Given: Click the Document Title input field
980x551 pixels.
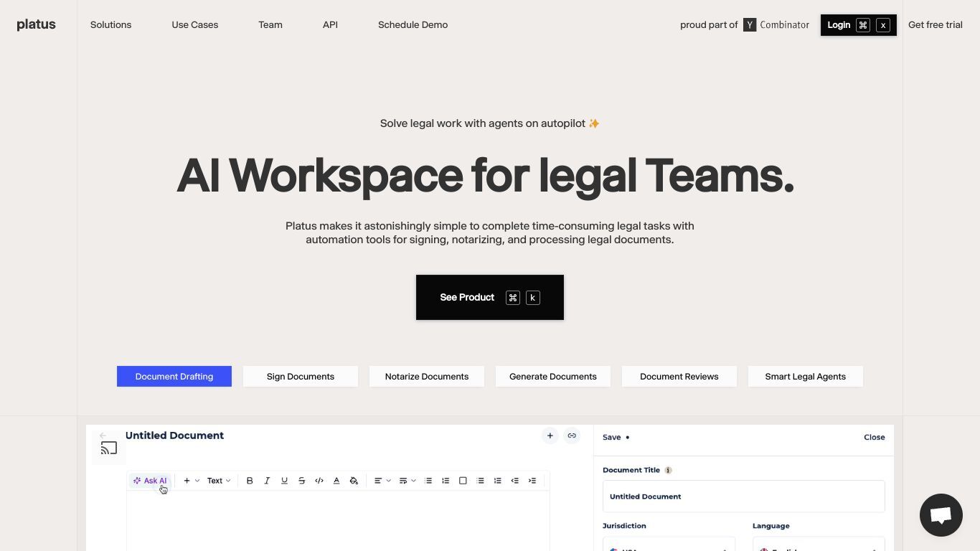Looking at the screenshot, I should tap(744, 496).
